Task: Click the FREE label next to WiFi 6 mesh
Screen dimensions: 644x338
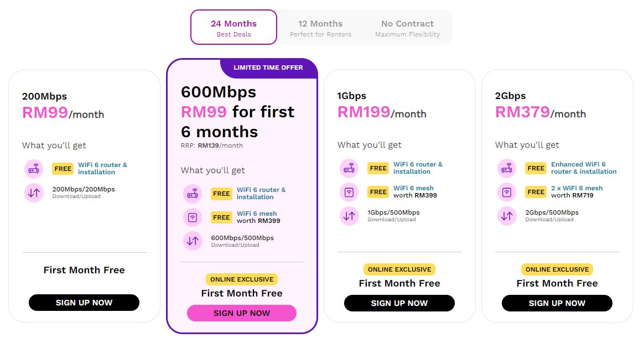Action: click(x=221, y=217)
